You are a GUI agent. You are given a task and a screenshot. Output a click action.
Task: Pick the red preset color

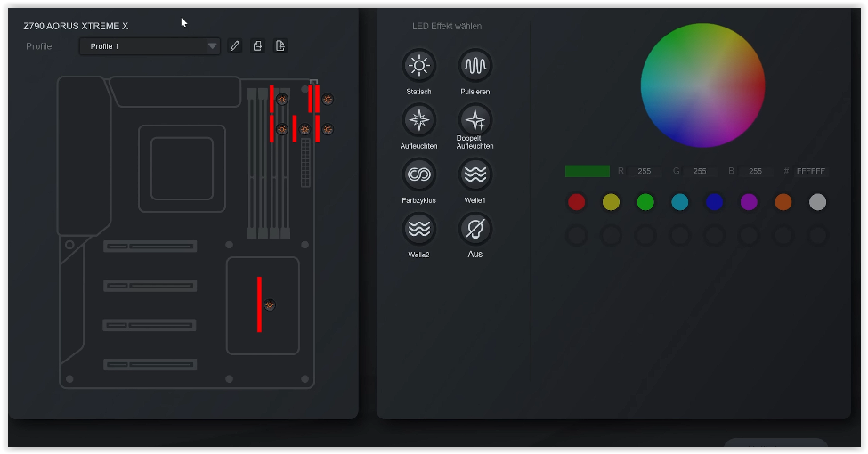point(576,202)
